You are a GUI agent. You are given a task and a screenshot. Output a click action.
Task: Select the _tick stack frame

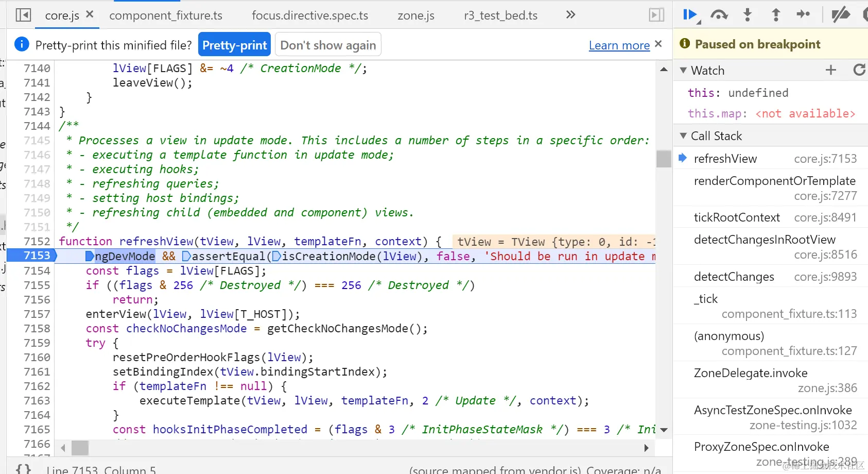771,306
